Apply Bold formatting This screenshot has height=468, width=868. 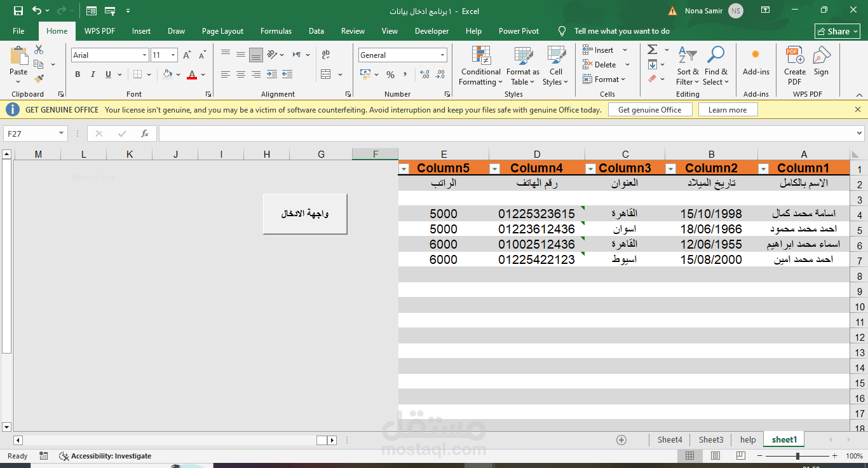78,74
